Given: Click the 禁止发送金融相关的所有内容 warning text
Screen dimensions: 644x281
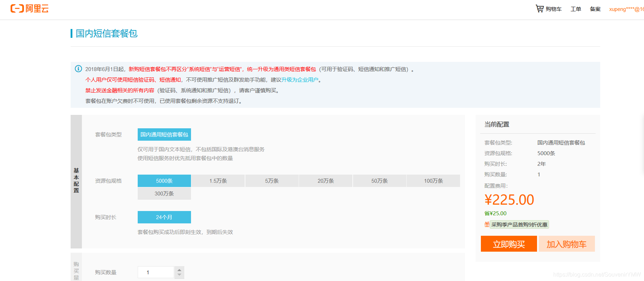Looking at the screenshot, I should [120, 90].
